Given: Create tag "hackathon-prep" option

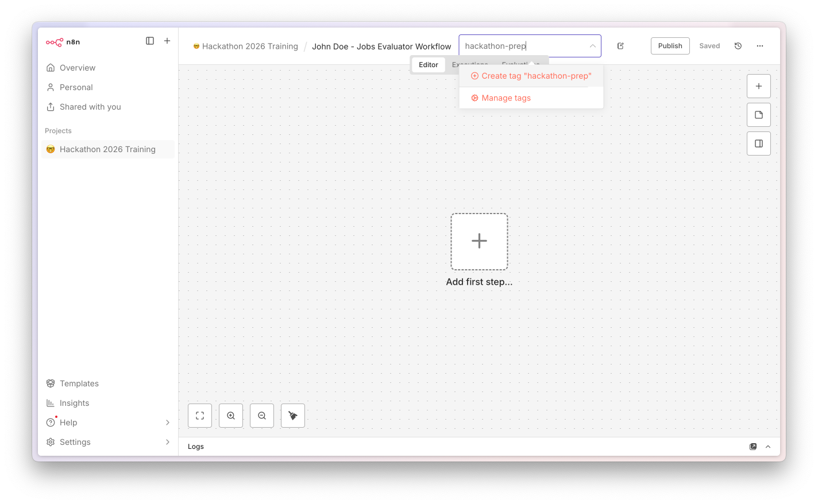Looking at the screenshot, I should click(531, 76).
